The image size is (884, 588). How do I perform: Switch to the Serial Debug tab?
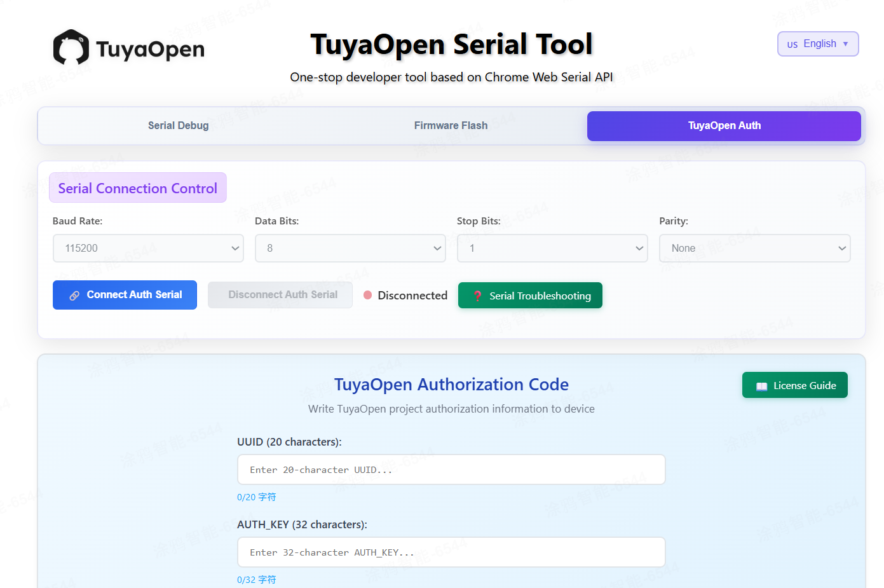pyautogui.click(x=178, y=125)
